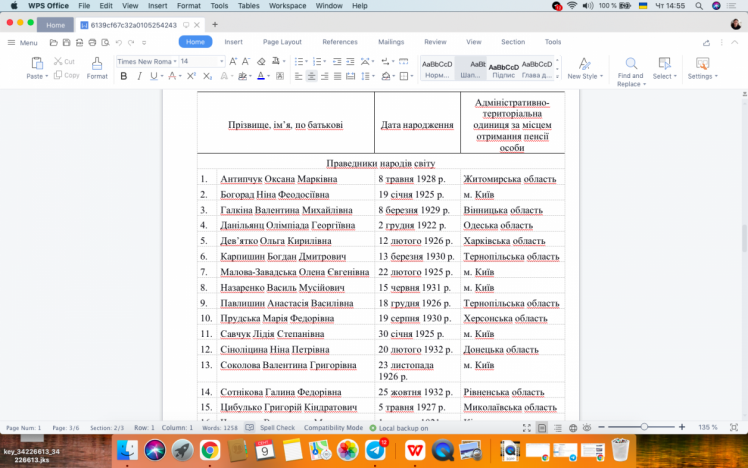Open the Settings tool
Screen dimensions: 748x468
(702, 68)
